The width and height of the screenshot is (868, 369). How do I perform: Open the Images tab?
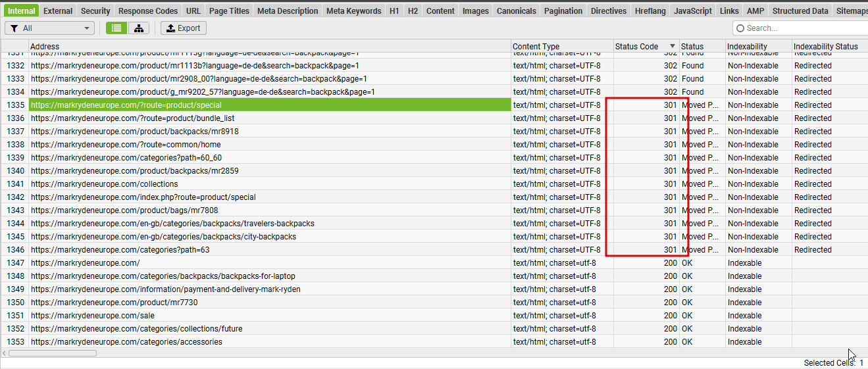point(475,11)
